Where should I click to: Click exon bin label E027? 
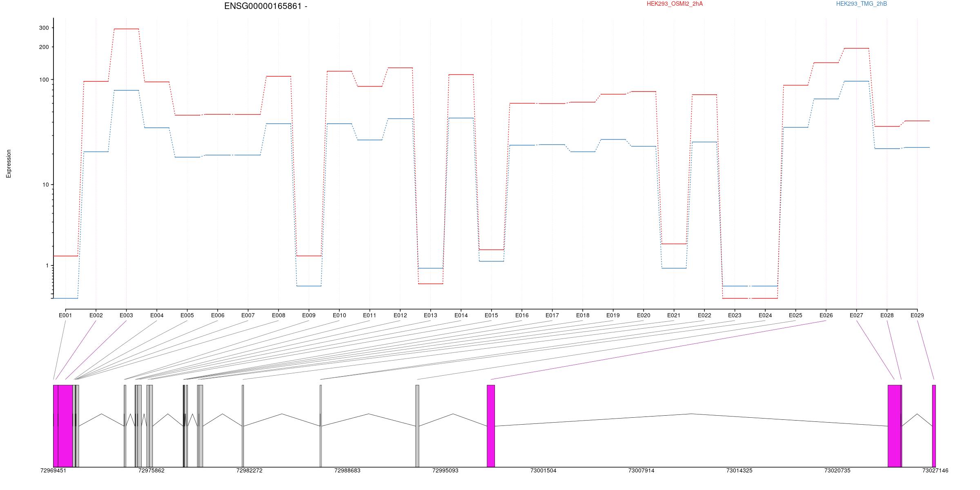[x=856, y=315]
